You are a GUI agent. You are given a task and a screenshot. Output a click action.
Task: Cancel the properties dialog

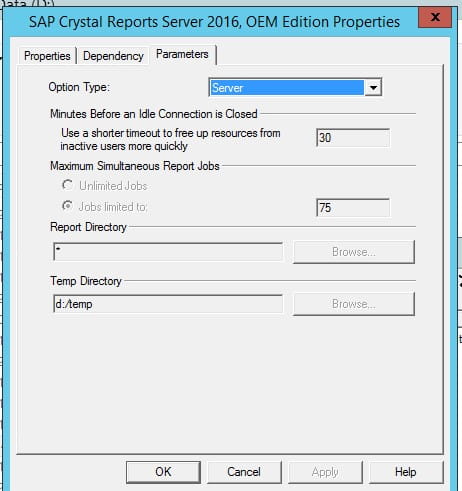coord(244,472)
